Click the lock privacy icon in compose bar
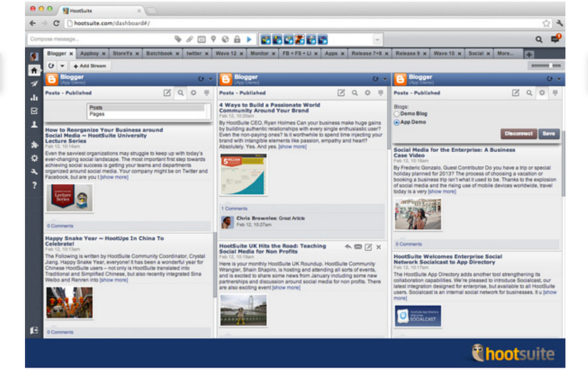This screenshot has width=588, height=376. (x=237, y=39)
